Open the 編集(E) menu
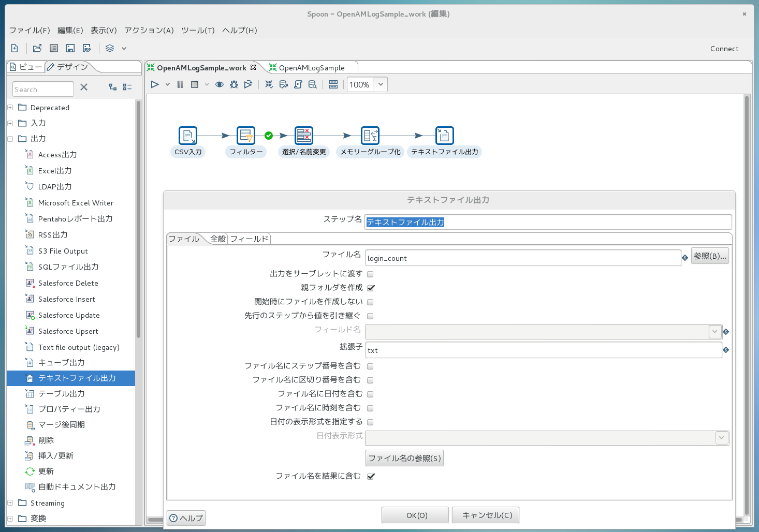 [x=70, y=30]
